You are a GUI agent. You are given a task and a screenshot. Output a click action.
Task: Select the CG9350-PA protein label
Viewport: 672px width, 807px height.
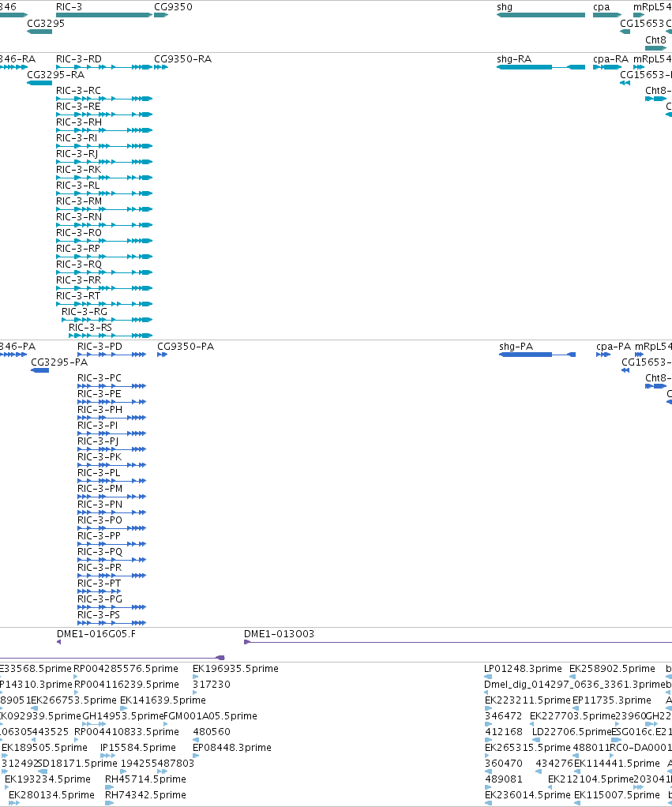coord(186,347)
